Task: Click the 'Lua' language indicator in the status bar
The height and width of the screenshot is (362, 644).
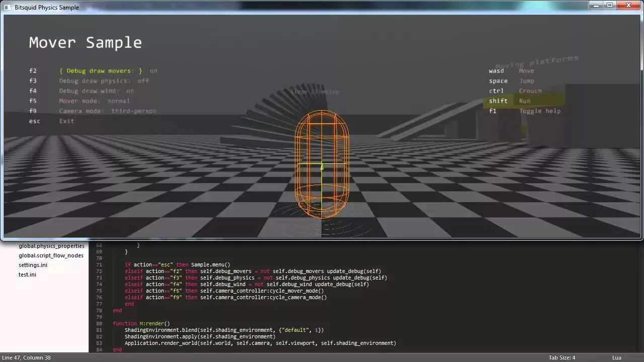Action: [x=617, y=357]
